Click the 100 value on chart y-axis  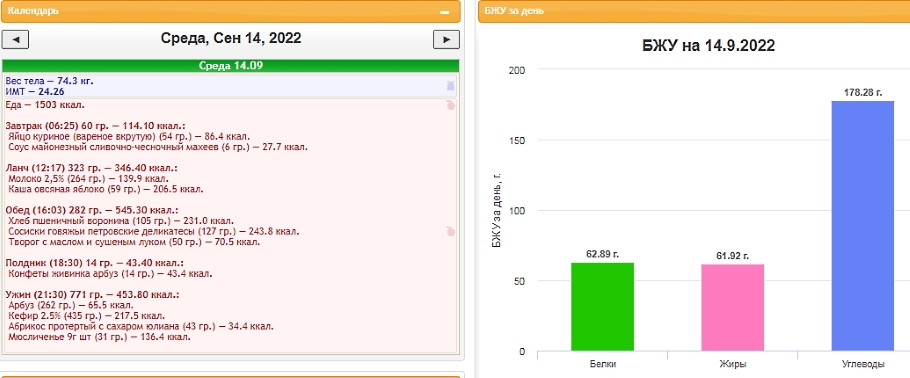pyautogui.click(x=518, y=211)
